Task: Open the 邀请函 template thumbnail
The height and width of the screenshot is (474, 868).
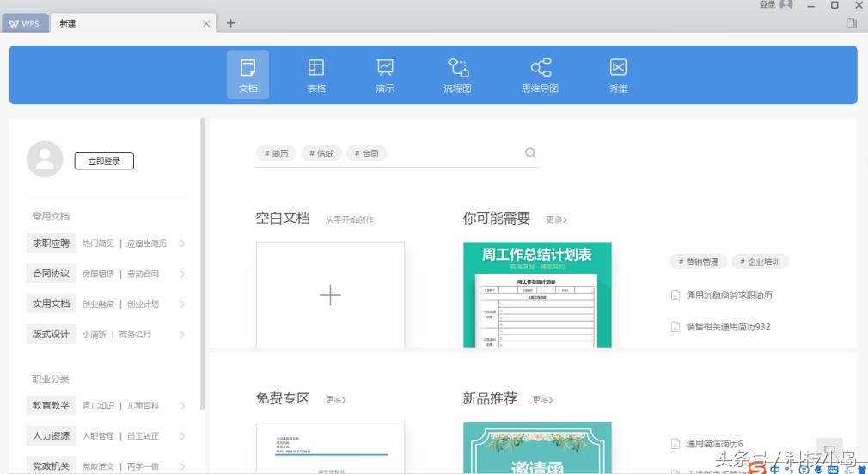Action: coord(537,448)
